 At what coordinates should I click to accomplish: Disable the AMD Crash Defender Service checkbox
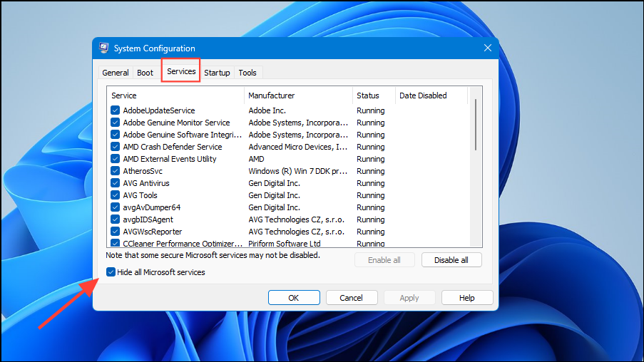click(115, 147)
